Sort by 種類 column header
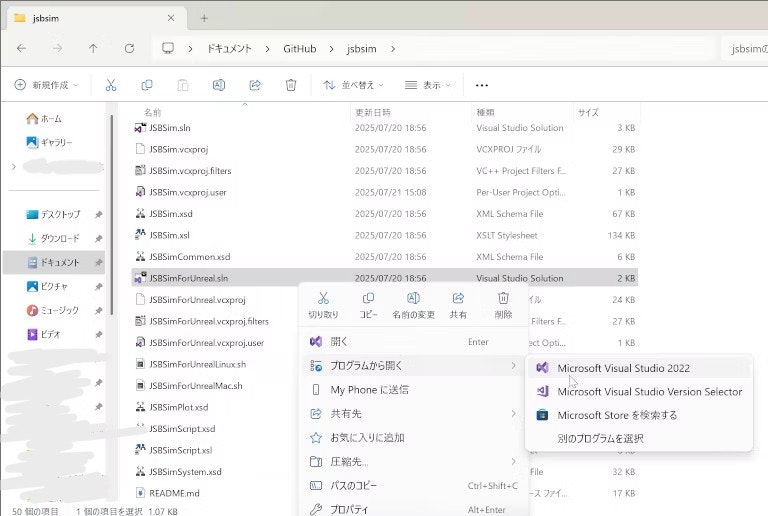 tap(485, 113)
